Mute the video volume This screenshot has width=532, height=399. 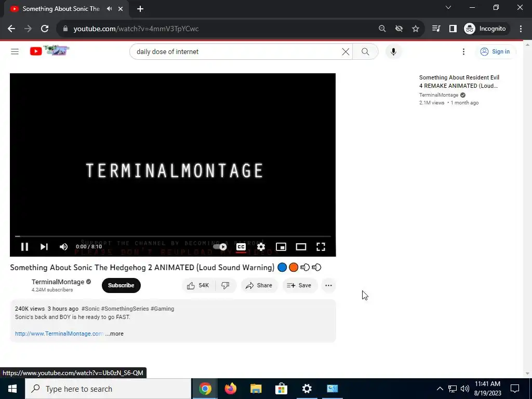click(63, 247)
